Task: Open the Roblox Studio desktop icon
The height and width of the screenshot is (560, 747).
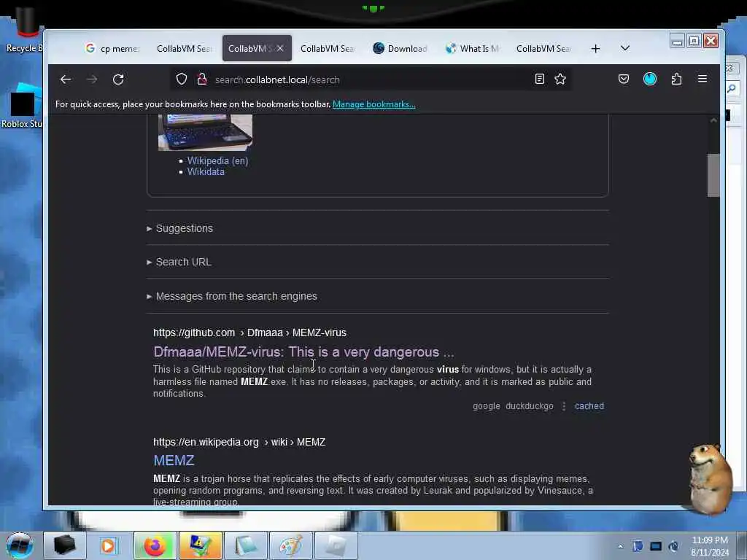Action: coord(22,106)
